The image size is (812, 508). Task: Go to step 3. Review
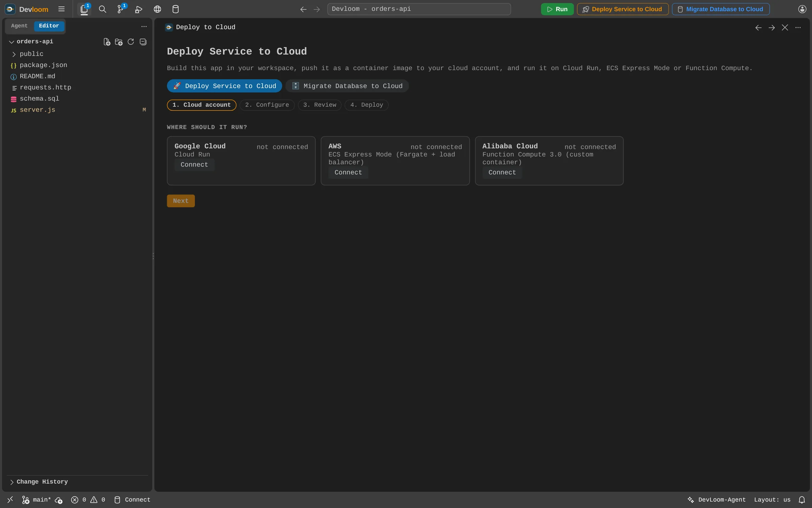click(319, 105)
